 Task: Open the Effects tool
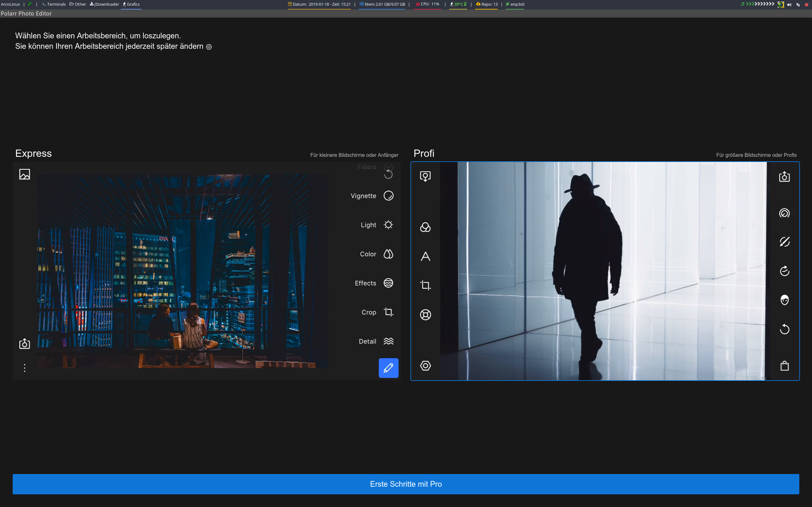click(388, 283)
